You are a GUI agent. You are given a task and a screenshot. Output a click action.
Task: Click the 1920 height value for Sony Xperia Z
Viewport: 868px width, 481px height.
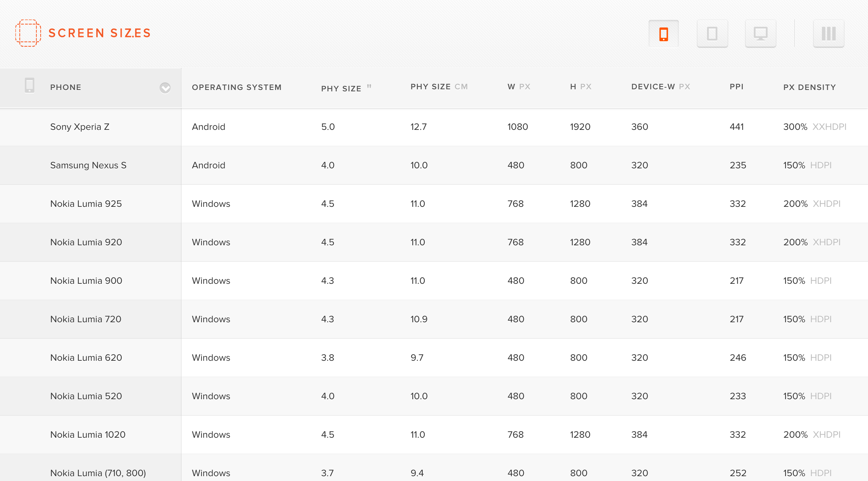580,127
